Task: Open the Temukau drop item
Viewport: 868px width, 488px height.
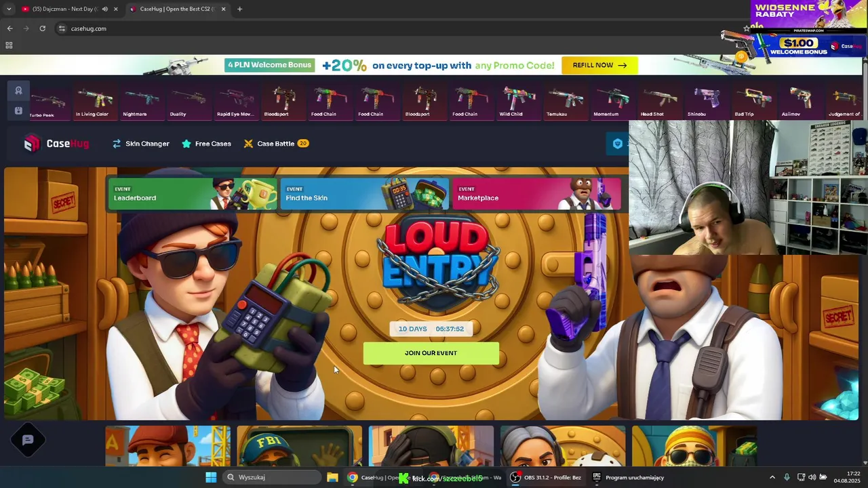Action: tap(566, 102)
